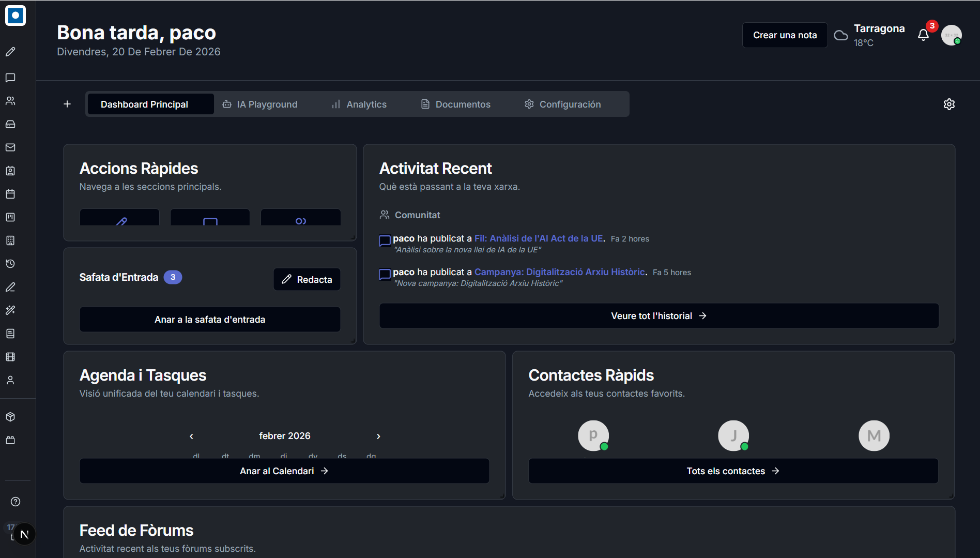
Task: Open the kanban board icon in sidebar
Action: [x=10, y=217]
